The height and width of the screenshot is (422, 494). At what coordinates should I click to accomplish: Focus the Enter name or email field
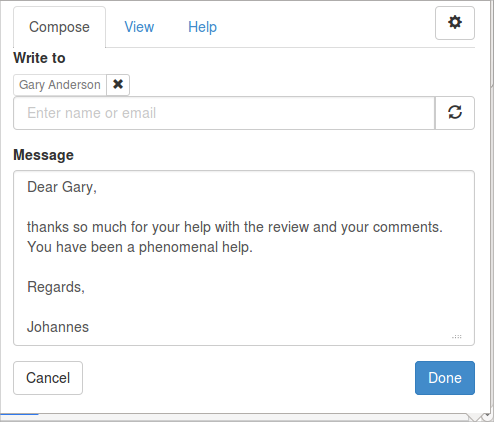pos(224,113)
